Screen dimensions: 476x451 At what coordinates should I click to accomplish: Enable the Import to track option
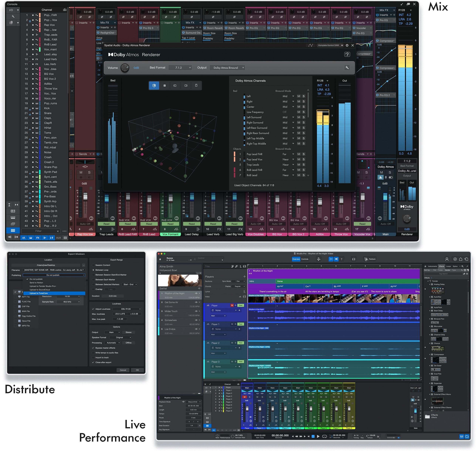93,358
